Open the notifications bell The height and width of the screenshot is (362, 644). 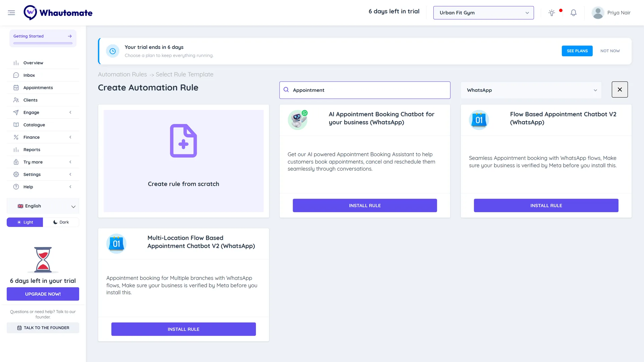574,13
